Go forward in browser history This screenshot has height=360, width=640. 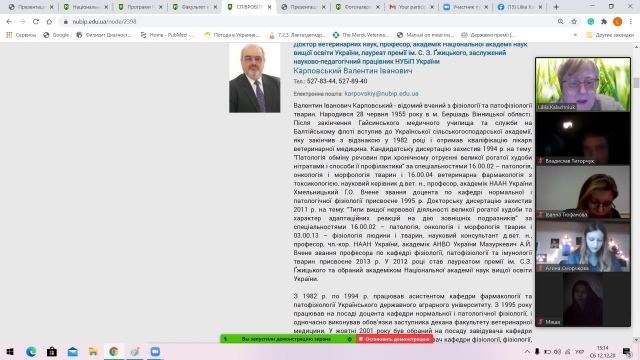pyautogui.click(x=22, y=22)
